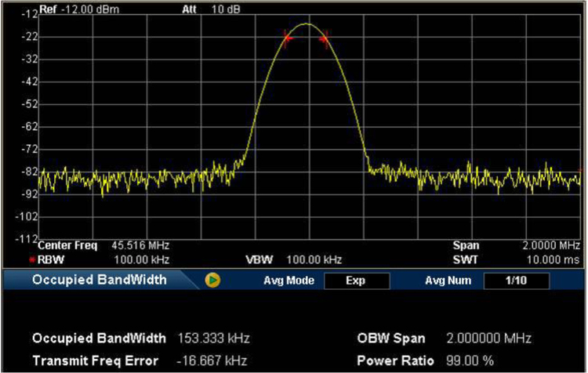Click the Avg Num 1/10 field
This screenshot has height=373, width=588.
tap(515, 280)
